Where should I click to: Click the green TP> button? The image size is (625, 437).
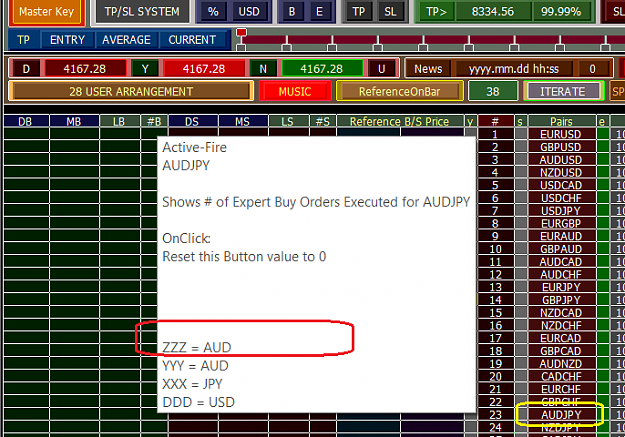click(436, 12)
